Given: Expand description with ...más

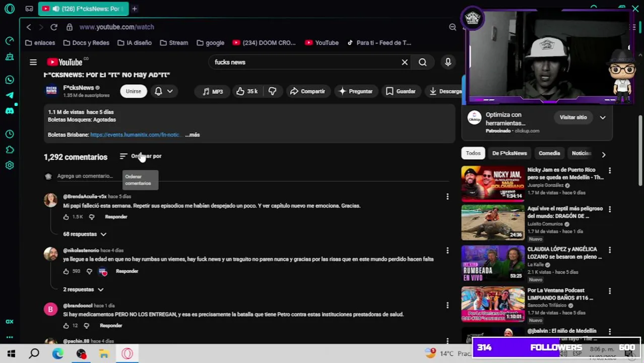Looking at the screenshot, I should pyautogui.click(x=192, y=135).
